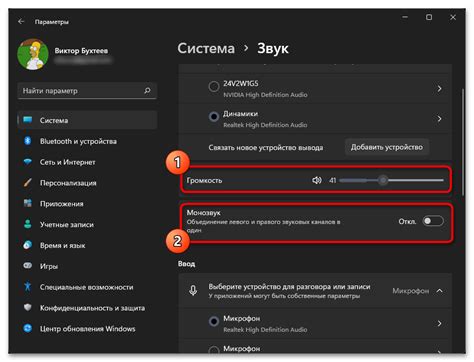The height and width of the screenshot is (362, 474).
Task: Open Центр обновления Windows
Action: (x=87, y=329)
